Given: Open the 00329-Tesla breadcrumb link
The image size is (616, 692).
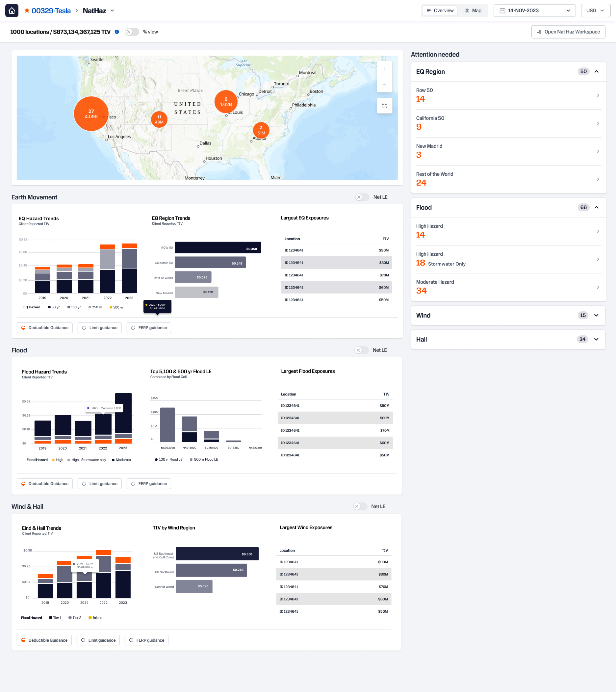Looking at the screenshot, I should pos(51,10).
